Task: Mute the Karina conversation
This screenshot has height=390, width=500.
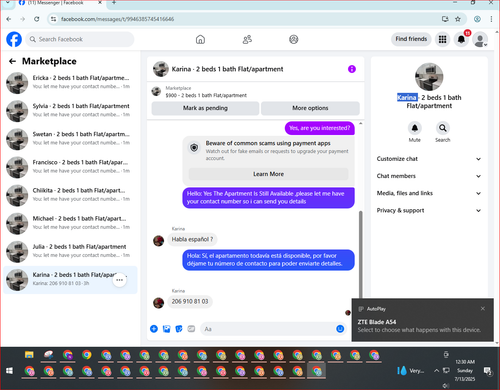Action: pos(415,128)
